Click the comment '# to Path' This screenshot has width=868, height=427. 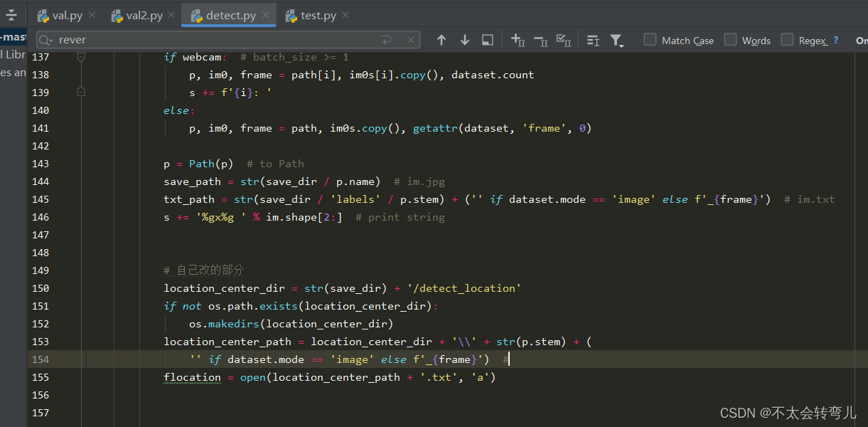(275, 164)
